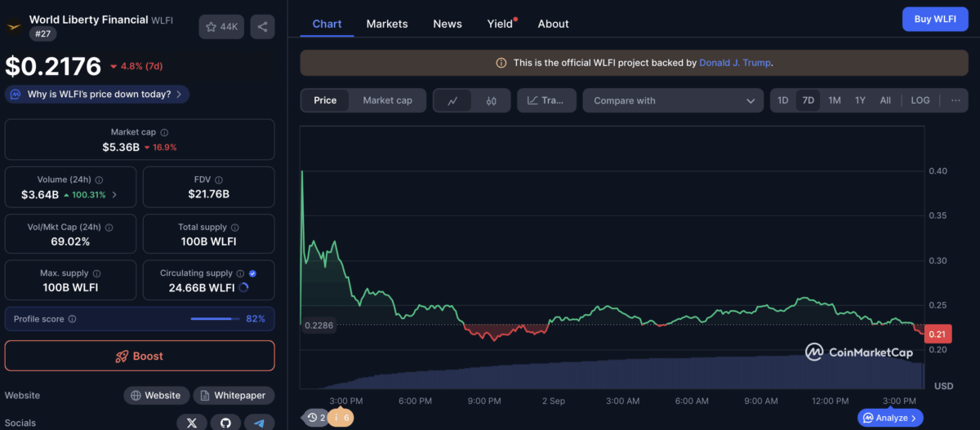Open Circulating supply info icon
This screenshot has height=430, width=980.
click(240, 273)
